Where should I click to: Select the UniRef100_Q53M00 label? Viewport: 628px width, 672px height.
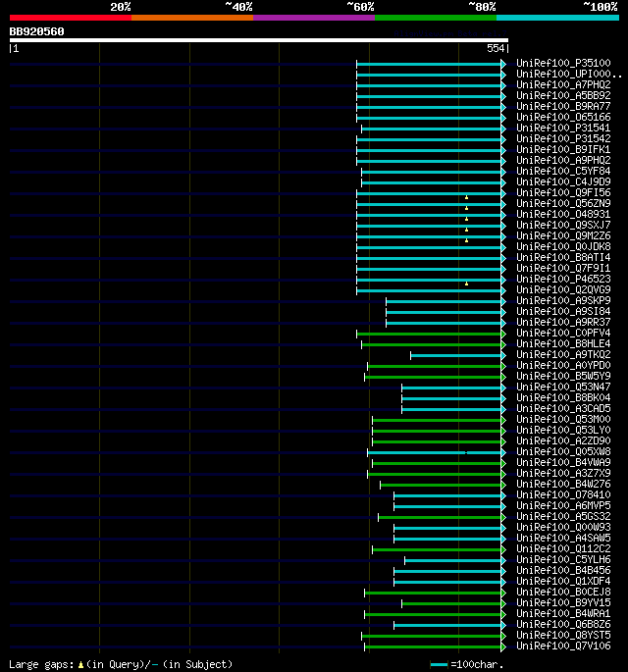click(563, 420)
